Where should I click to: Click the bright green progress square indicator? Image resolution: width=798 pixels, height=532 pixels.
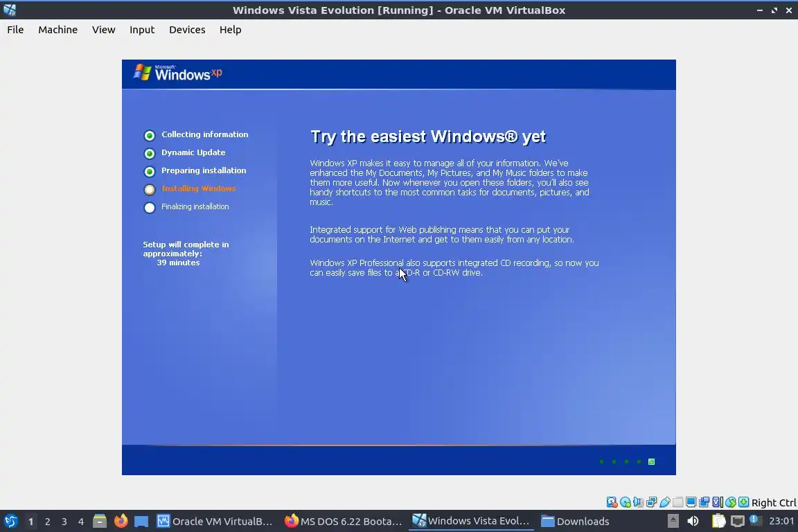[x=651, y=462]
